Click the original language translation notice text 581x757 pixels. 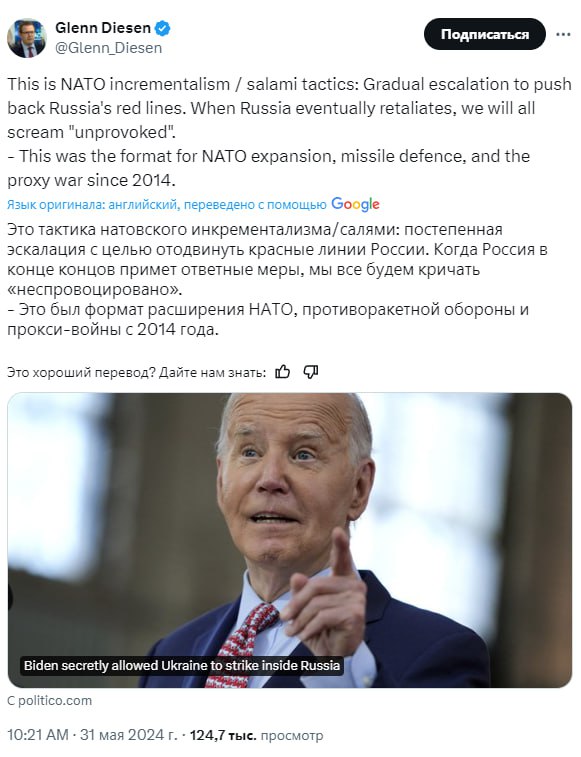pyautogui.click(x=167, y=205)
